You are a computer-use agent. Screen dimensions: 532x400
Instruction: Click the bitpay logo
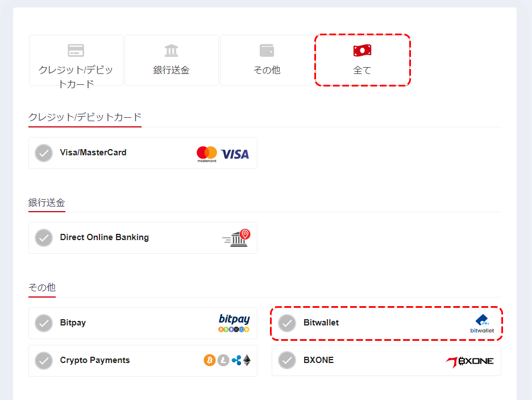coord(234,323)
